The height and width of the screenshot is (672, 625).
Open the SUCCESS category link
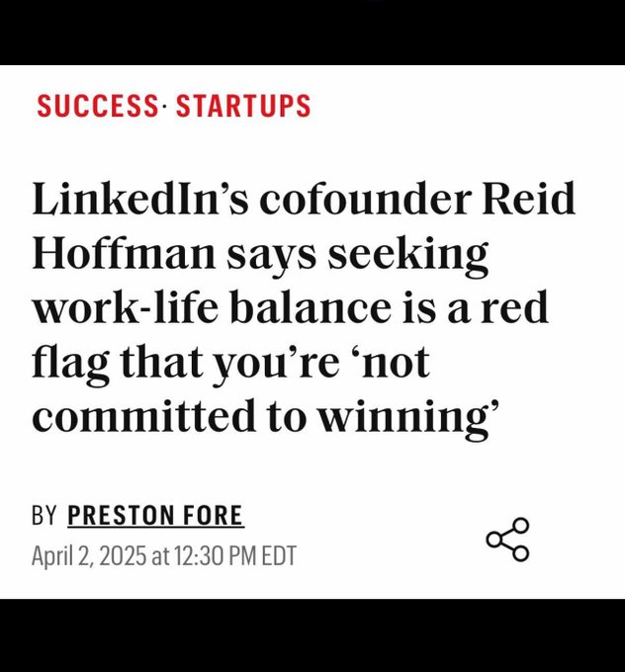coord(96,106)
